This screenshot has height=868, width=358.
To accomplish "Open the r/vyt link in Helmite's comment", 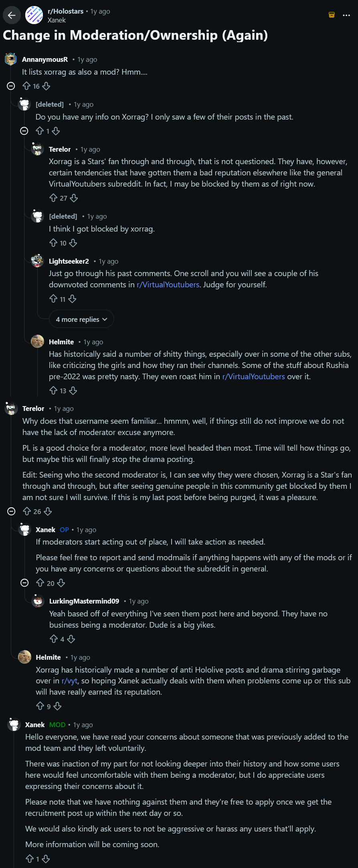I will pos(69,681).
